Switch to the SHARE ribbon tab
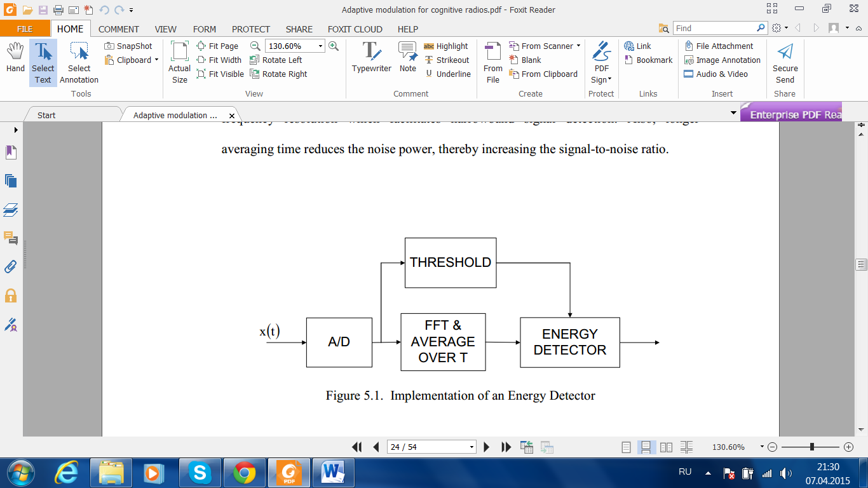Screen dimensions: 868x488 tap(299, 29)
